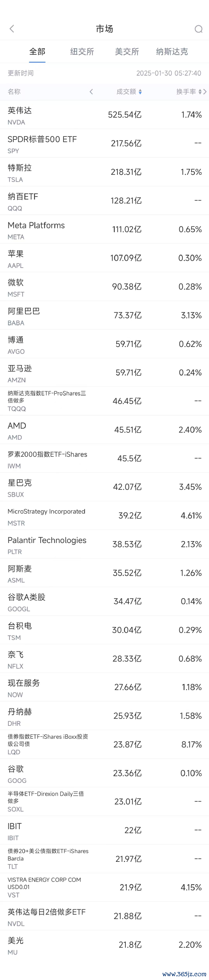Open MicroStrategy Incorporated MSTR row

[104, 516]
